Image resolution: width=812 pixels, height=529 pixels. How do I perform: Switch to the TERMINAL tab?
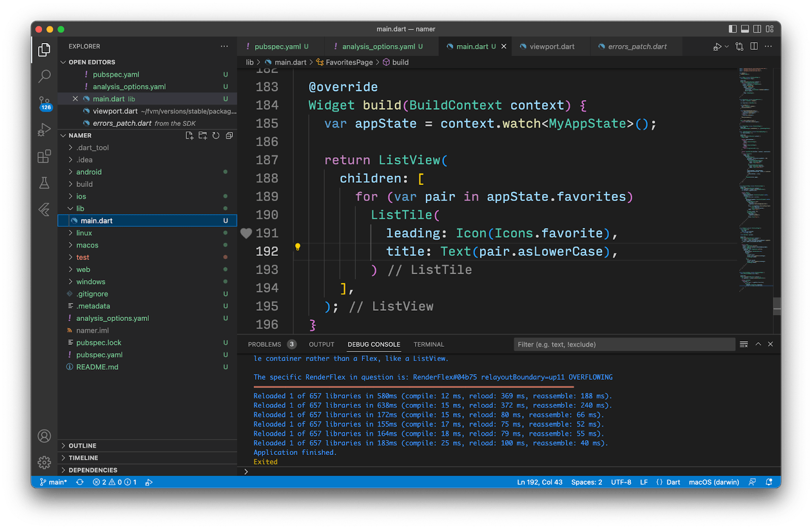pos(428,344)
